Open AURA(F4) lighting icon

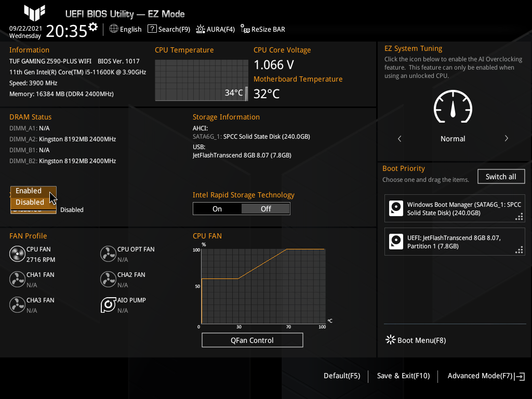pos(201,29)
